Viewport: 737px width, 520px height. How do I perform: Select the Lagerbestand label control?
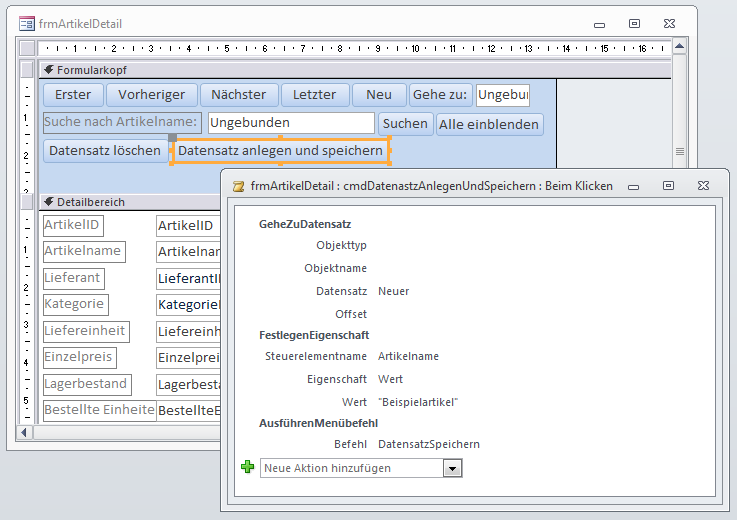(x=87, y=384)
